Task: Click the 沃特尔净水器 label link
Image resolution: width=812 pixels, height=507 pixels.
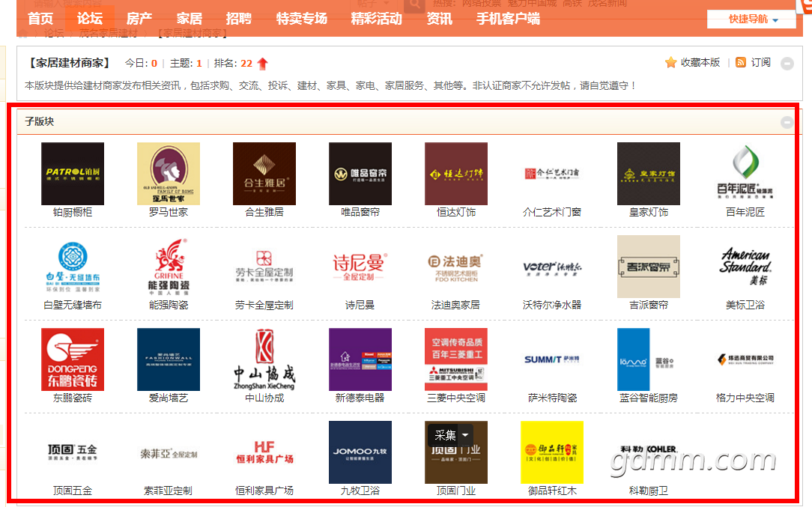Action: [552, 305]
